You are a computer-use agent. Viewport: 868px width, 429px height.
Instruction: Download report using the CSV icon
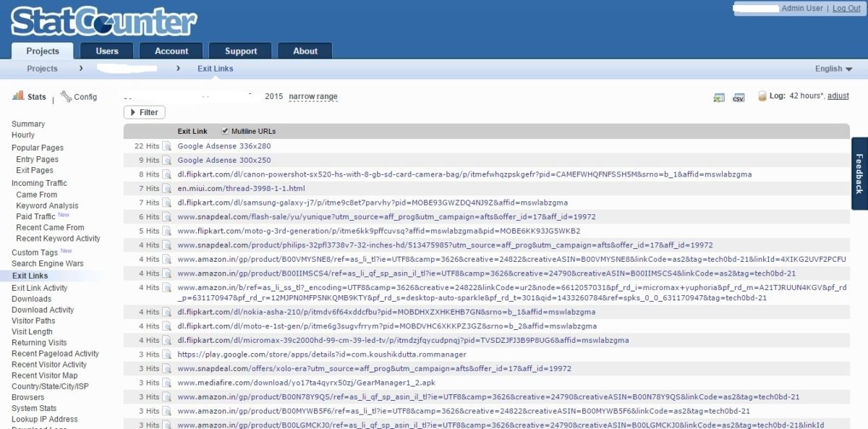tap(739, 97)
